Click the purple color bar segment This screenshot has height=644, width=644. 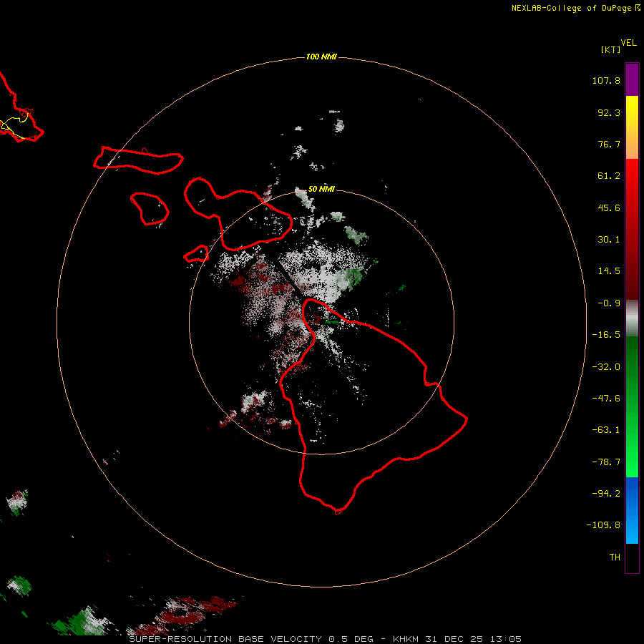pos(632,79)
